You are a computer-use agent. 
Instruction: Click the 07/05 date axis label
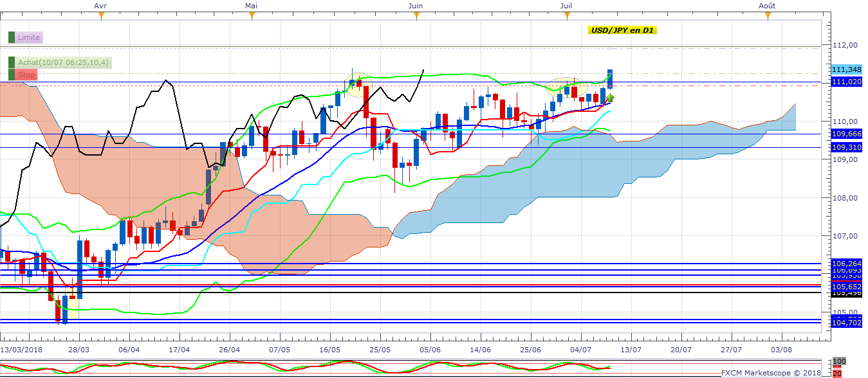(x=280, y=349)
